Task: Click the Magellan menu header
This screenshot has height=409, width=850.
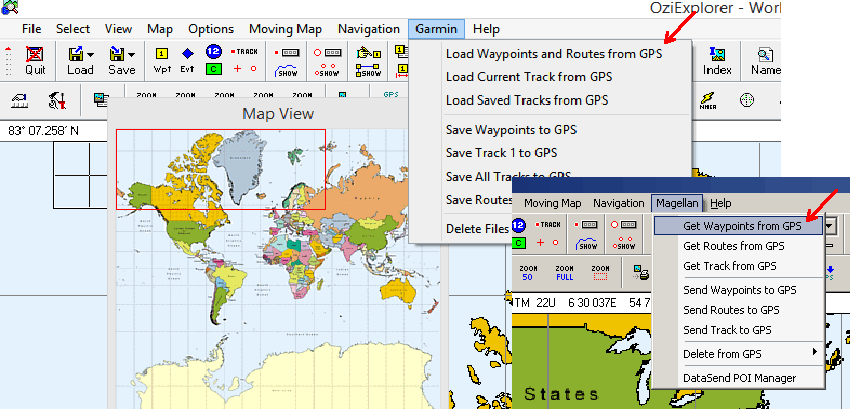Action: 677,203
